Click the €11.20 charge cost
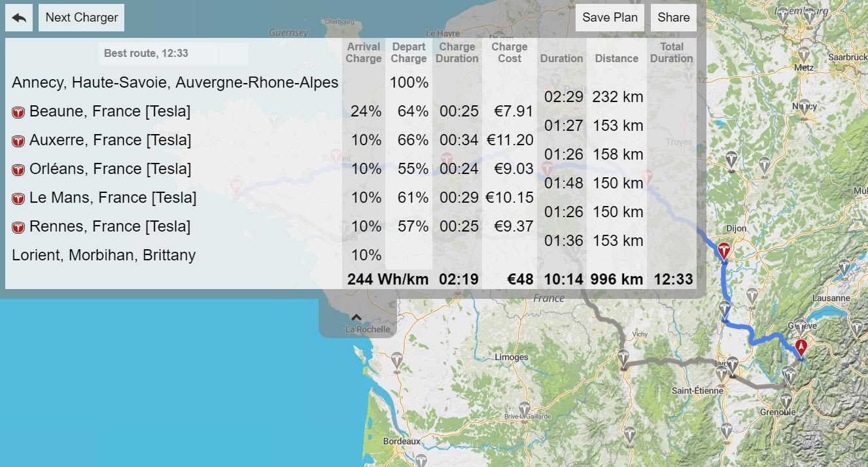Screen dimensions: 868x467 [x=510, y=140]
